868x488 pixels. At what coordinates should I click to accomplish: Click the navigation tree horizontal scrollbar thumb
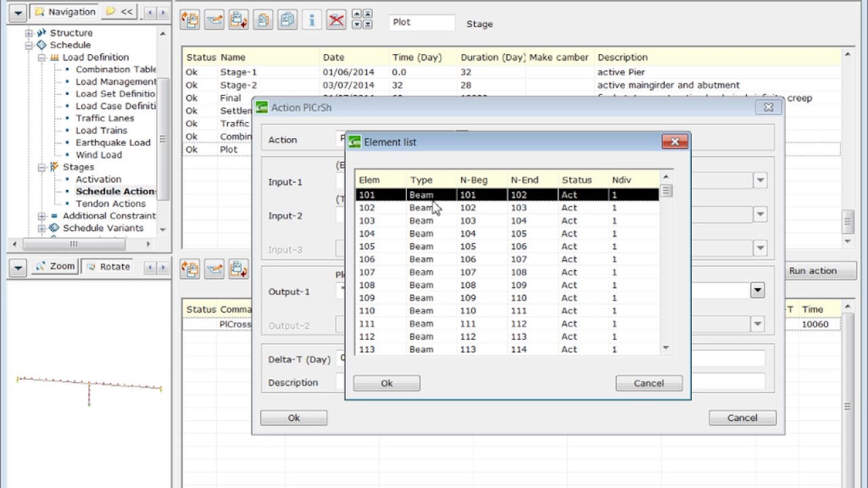(x=73, y=243)
